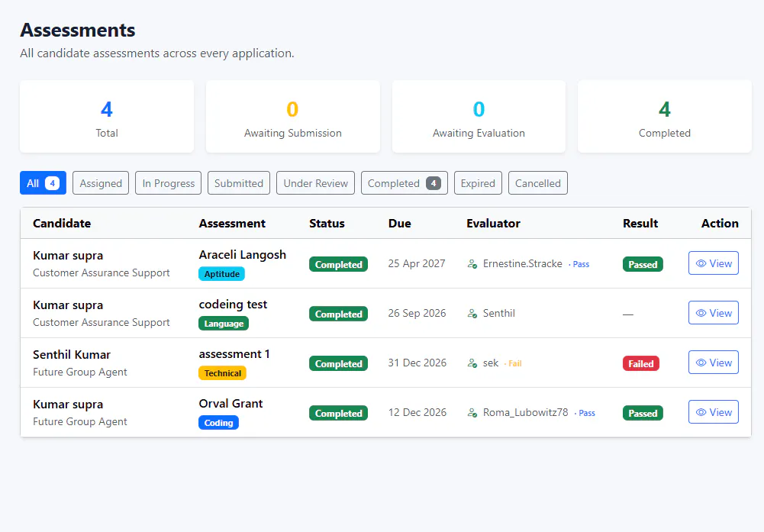Click assessment name codeing test
The height and width of the screenshot is (532, 764).
click(x=233, y=305)
